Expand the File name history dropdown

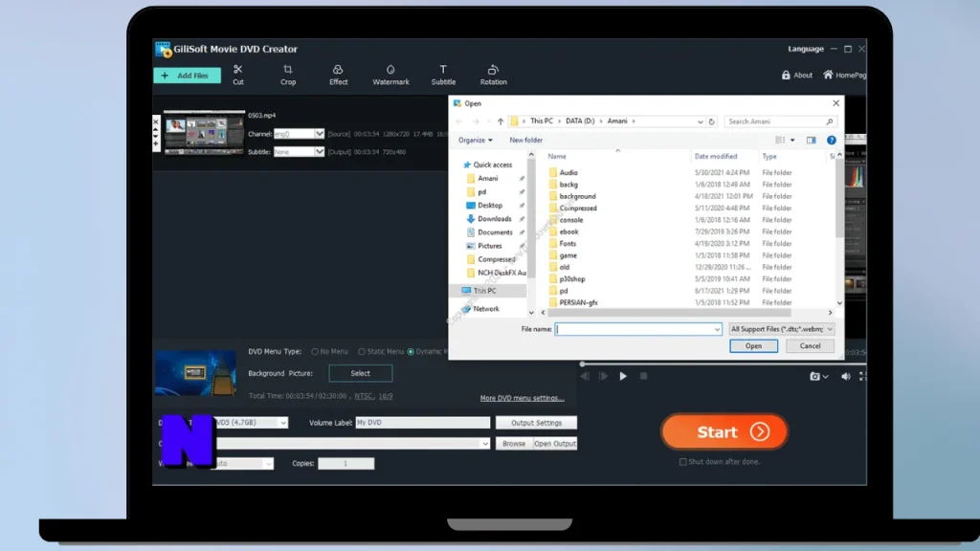click(716, 329)
